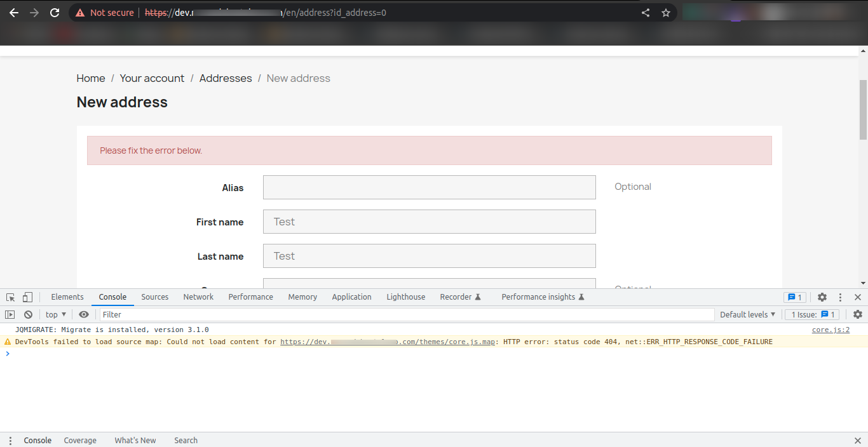Click the 1 Issue button
The image size is (868, 447).
[x=813, y=314]
